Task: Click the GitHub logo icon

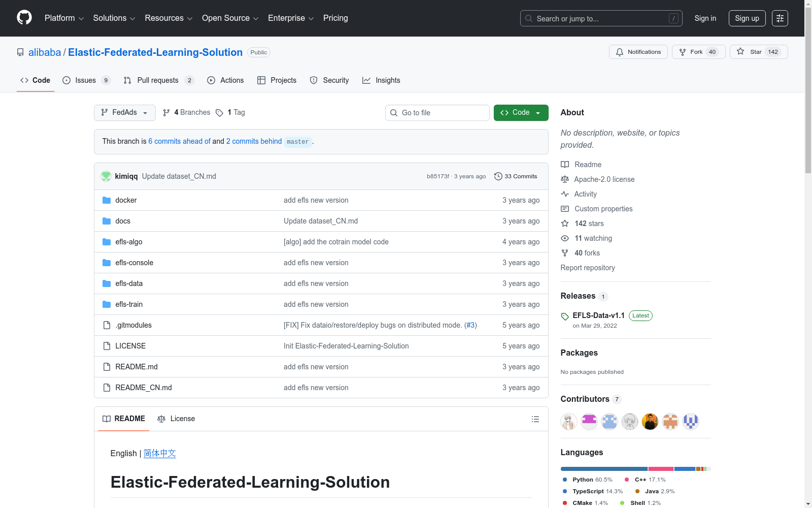Action: 24,18
